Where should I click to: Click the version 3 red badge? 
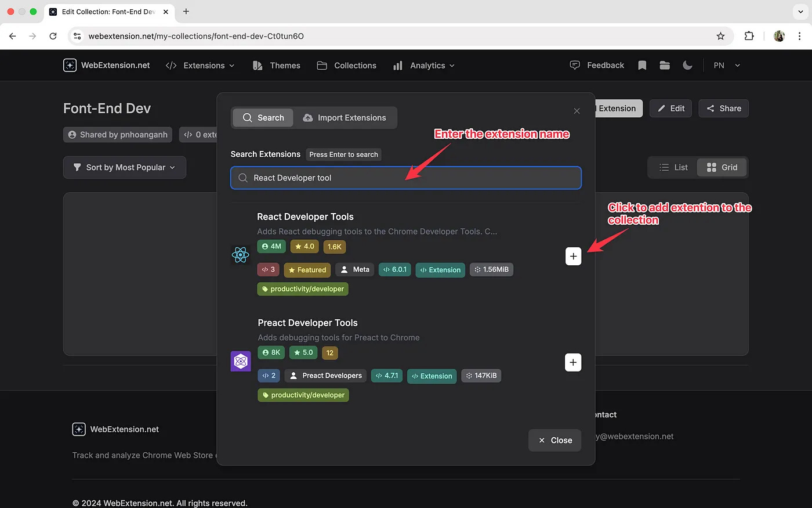pos(269,269)
